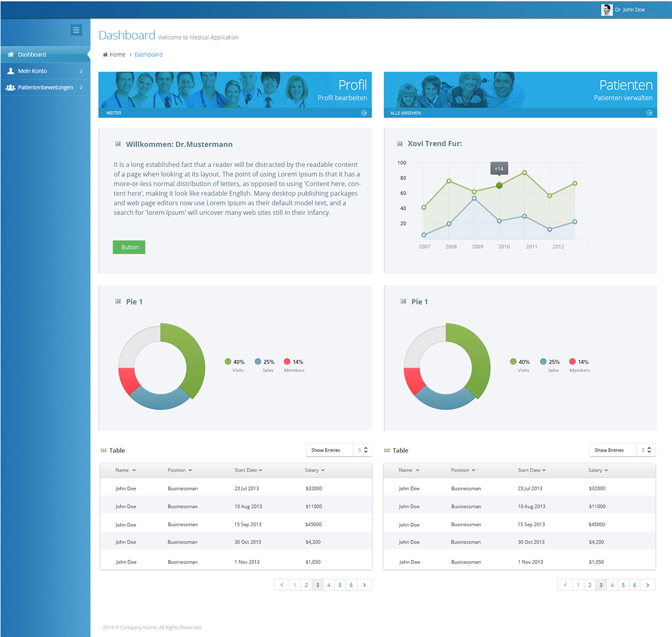Click the users icon beside Patientenbewetungen

point(10,87)
